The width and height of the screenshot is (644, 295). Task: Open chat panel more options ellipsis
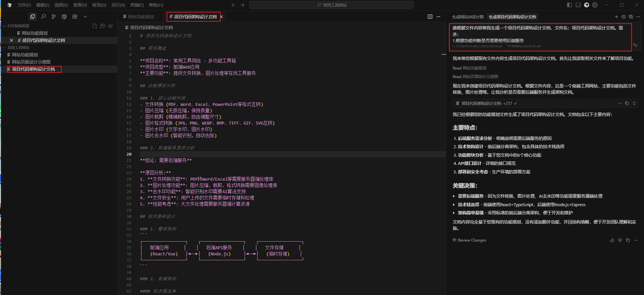(638, 17)
